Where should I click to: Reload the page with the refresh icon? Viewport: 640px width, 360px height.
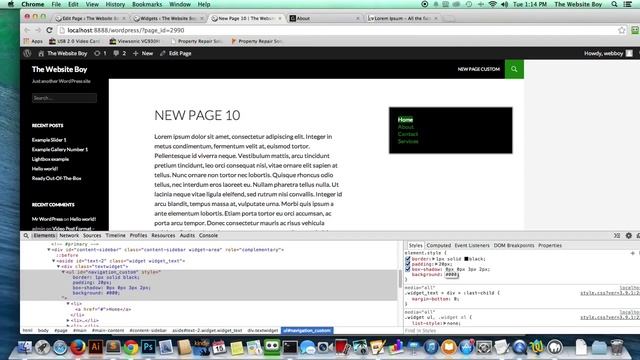pyautogui.click(x=49, y=30)
